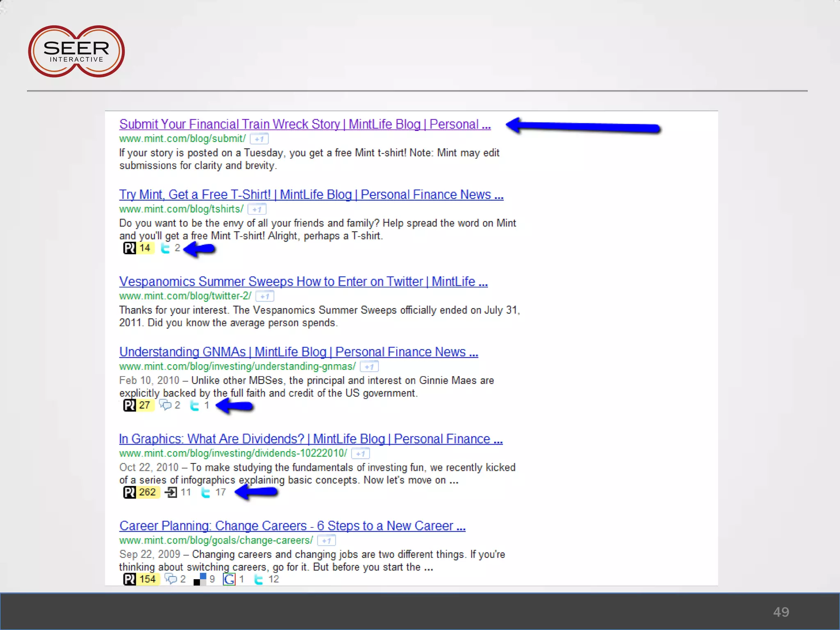
Task: Open 'Vespanomics Summer Sweeps' result link
Action: [x=303, y=281]
